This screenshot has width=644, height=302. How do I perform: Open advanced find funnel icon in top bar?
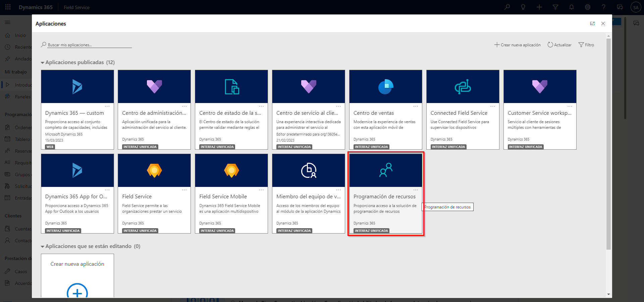coord(555,7)
